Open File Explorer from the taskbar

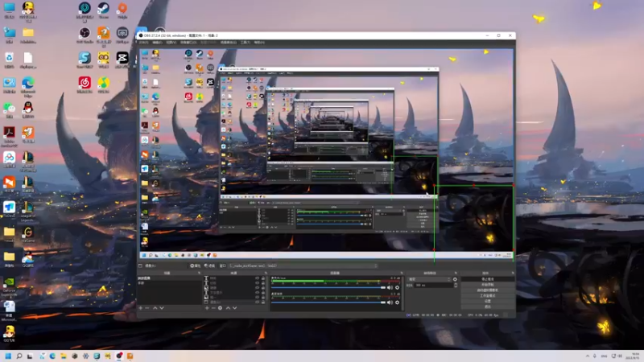(64, 356)
